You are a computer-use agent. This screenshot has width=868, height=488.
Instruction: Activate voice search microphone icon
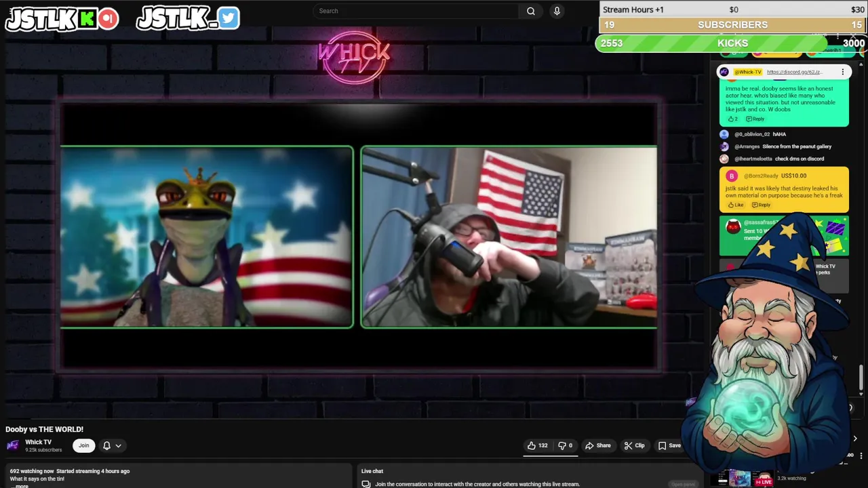click(x=557, y=11)
